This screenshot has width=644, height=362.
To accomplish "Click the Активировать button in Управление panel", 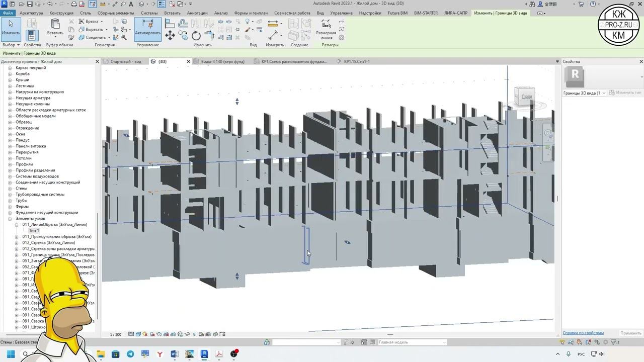I will (x=147, y=29).
